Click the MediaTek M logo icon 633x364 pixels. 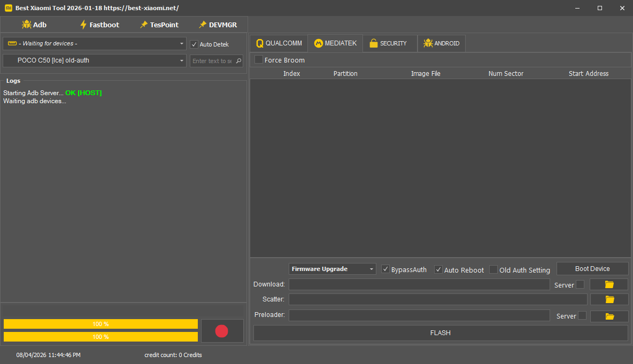(x=319, y=43)
